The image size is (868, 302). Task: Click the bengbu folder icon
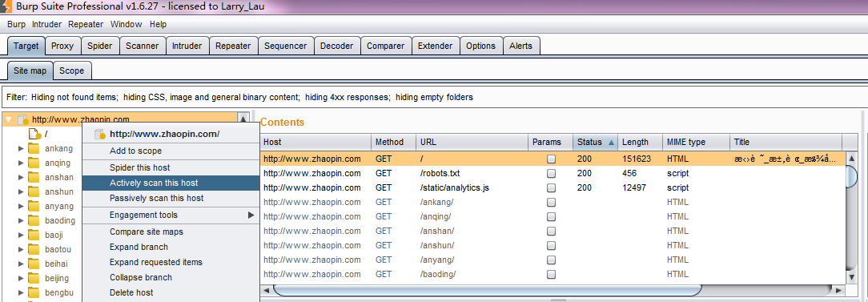coord(34,292)
